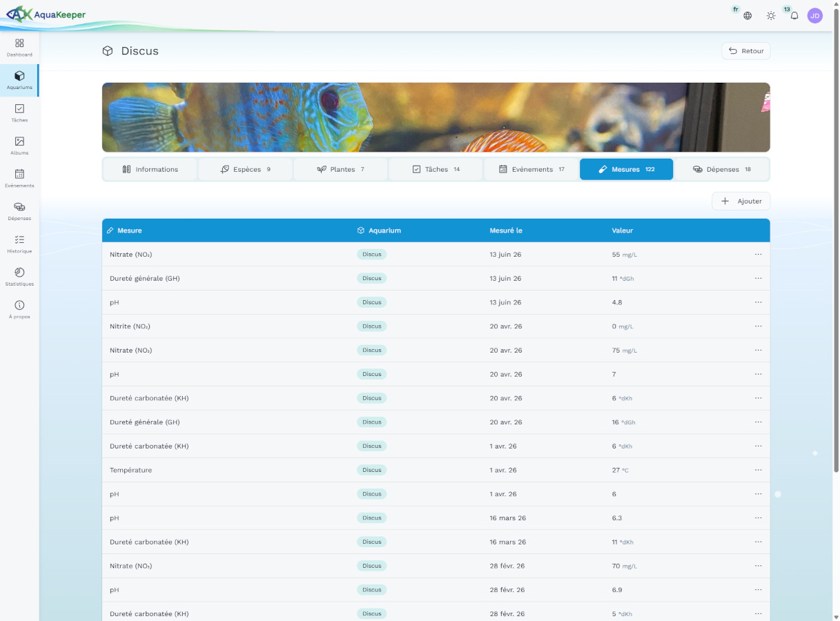Open Dépenses in the sidebar

(19, 212)
